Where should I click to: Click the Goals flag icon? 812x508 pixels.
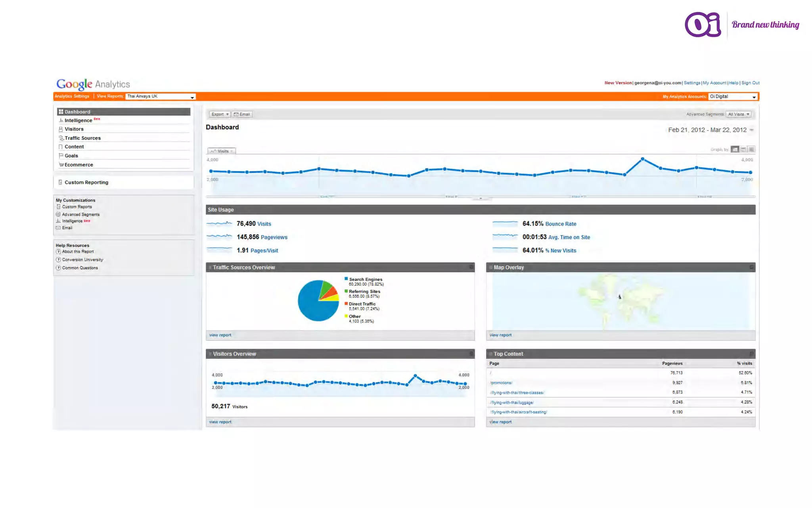[x=61, y=156]
